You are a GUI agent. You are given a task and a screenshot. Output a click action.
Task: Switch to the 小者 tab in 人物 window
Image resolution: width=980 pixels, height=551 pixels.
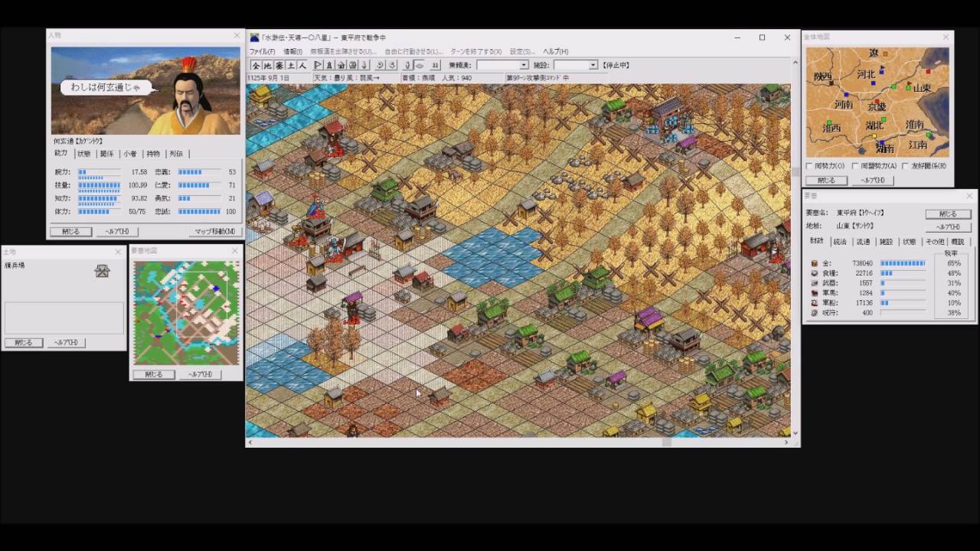[x=130, y=154]
